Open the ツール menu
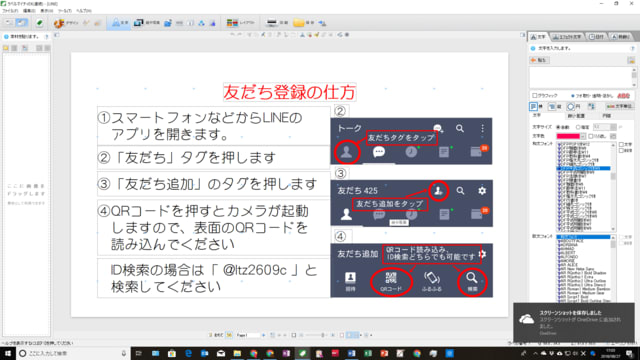 pyautogui.click(x=64, y=11)
